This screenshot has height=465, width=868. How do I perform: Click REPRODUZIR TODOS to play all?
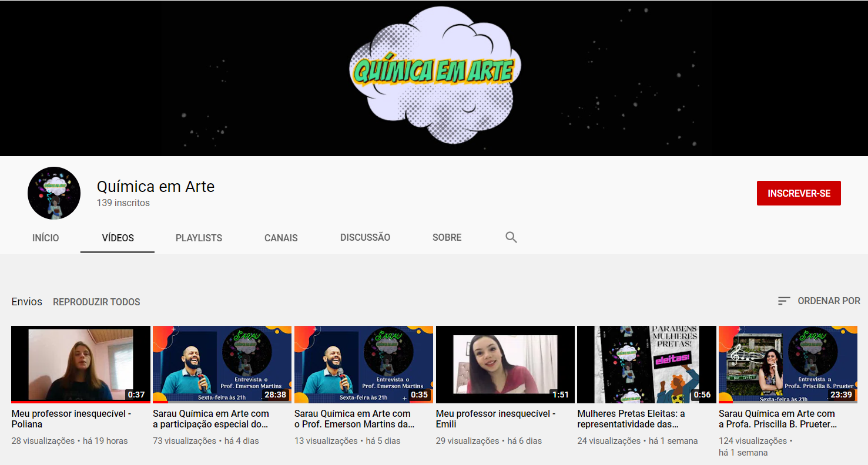point(96,302)
